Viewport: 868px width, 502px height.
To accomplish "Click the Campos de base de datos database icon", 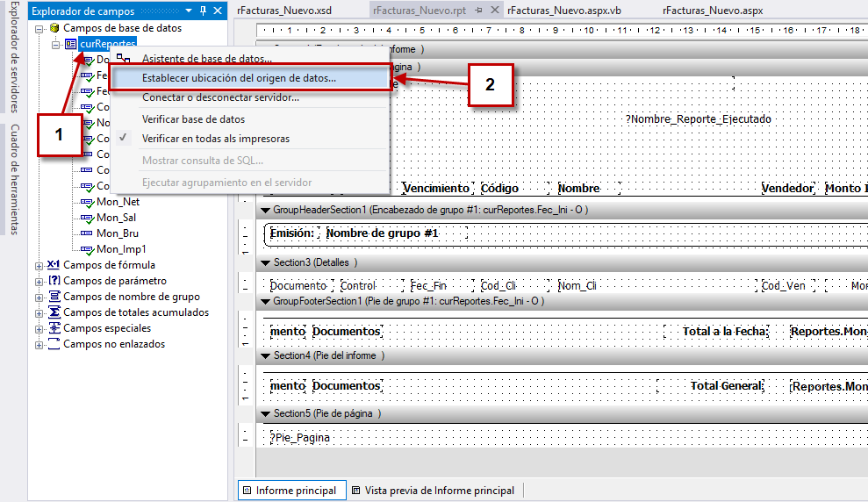I will (54, 28).
